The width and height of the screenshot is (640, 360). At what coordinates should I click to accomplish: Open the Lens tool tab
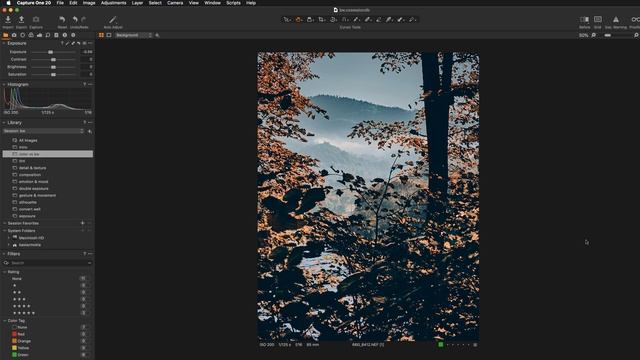click(x=22, y=35)
